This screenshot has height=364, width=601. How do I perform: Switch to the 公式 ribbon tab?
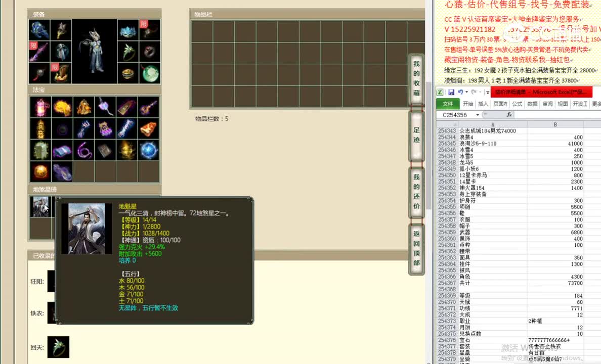[517, 104]
